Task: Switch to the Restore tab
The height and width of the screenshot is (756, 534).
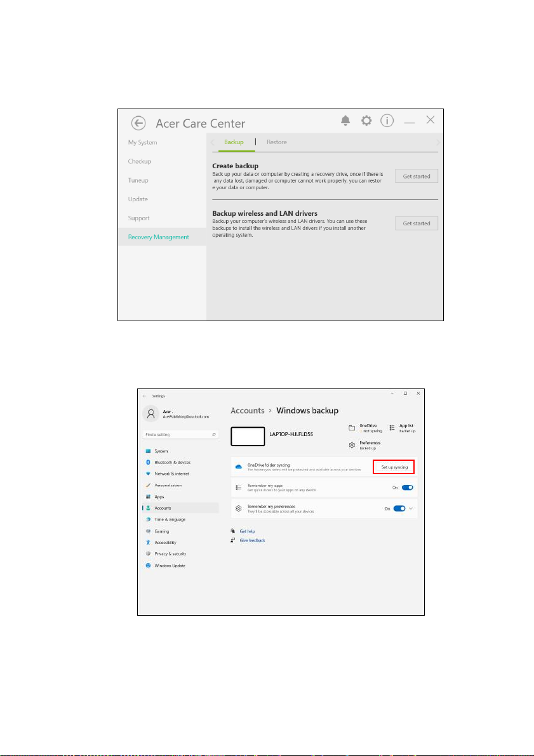Action: tap(276, 142)
